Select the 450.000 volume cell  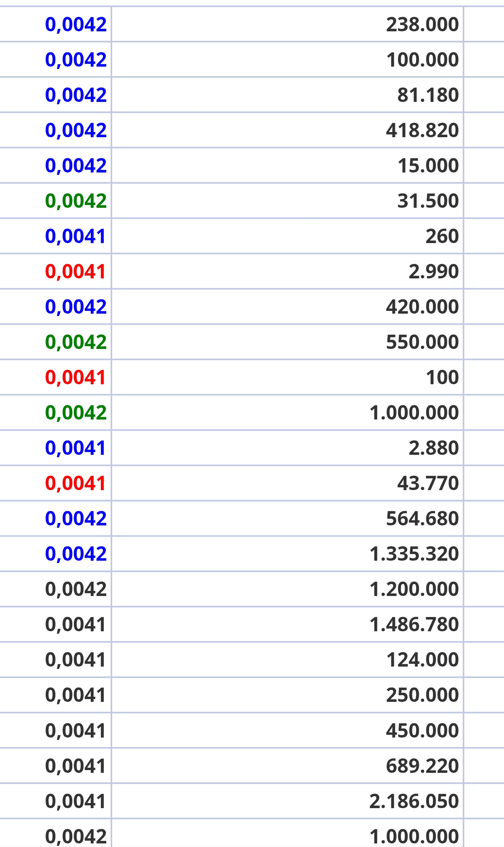(x=287, y=730)
